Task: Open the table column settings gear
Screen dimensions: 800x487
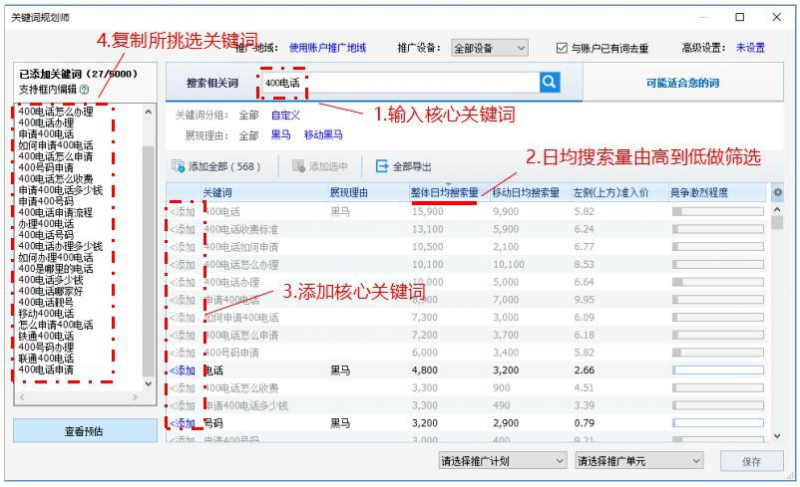Action: [x=778, y=192]
